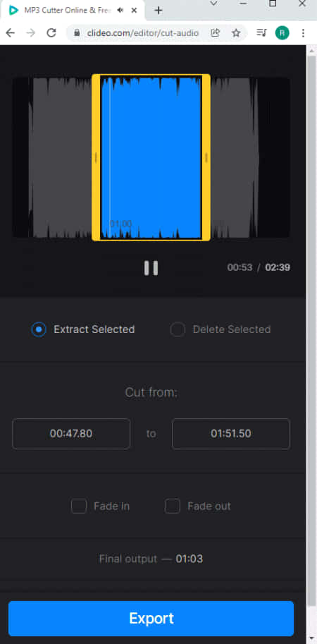Pause the audio playback
Screen dimensions: 317x644
(x=151, y=268)
